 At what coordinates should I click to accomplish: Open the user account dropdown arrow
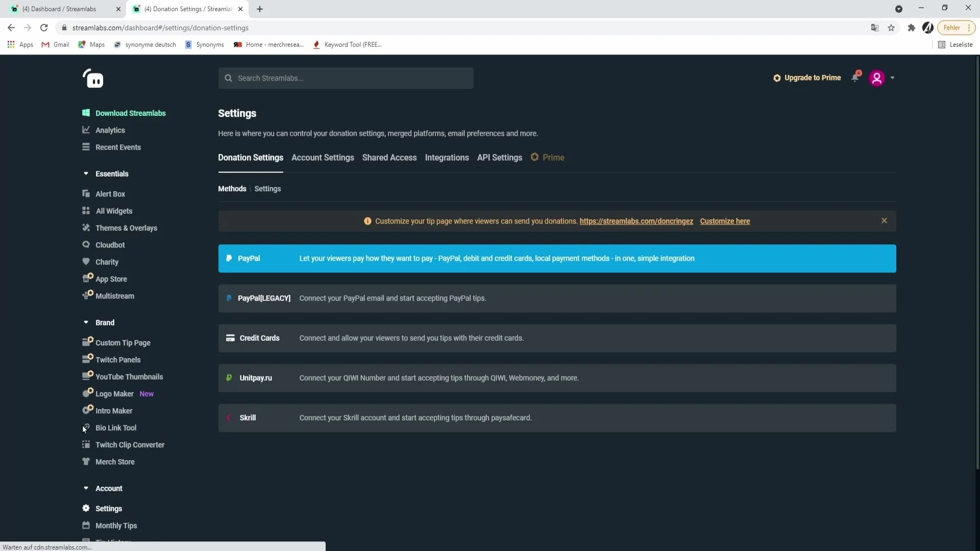click(x=892, y=78)
